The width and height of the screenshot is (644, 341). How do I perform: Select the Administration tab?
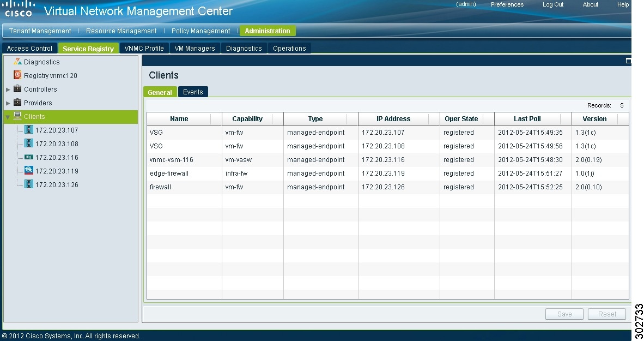click(268, 31)
